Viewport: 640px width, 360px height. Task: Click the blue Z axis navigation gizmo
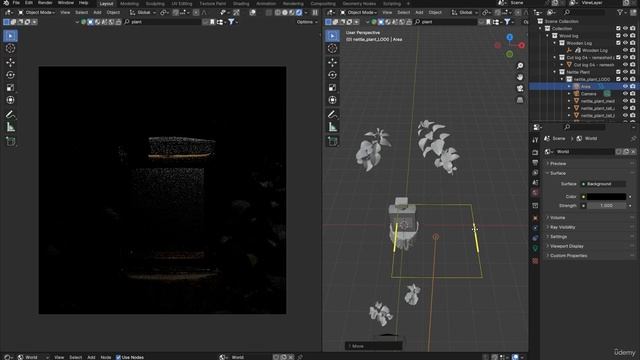click(510, 38)
